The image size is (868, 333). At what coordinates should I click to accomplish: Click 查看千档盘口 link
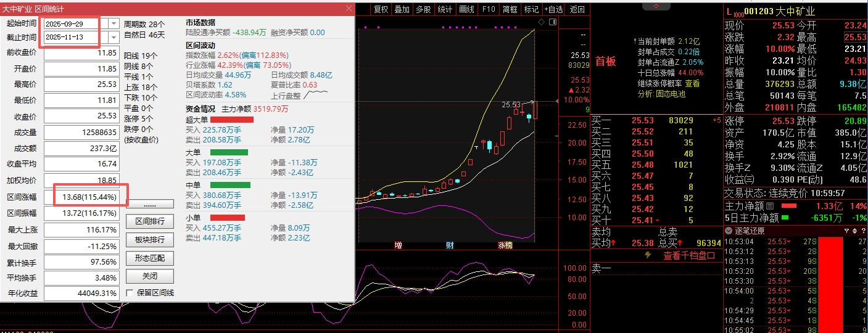click(x=689, y=255)
